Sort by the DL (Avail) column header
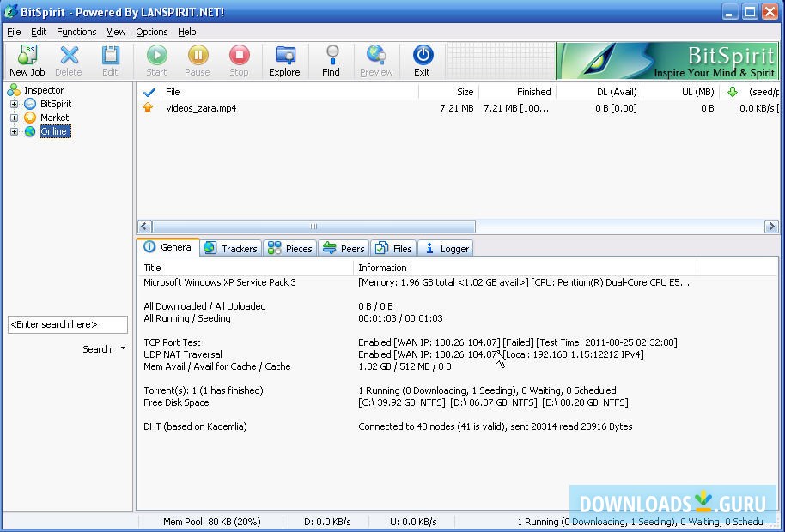Screen dimensions: 785x532 [x=599, y=92]
